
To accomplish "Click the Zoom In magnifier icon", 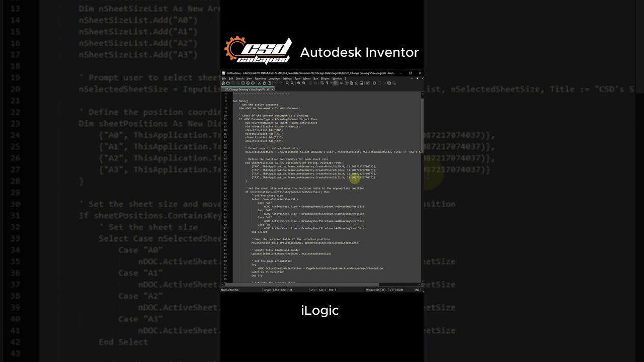I will click(299, 83).
